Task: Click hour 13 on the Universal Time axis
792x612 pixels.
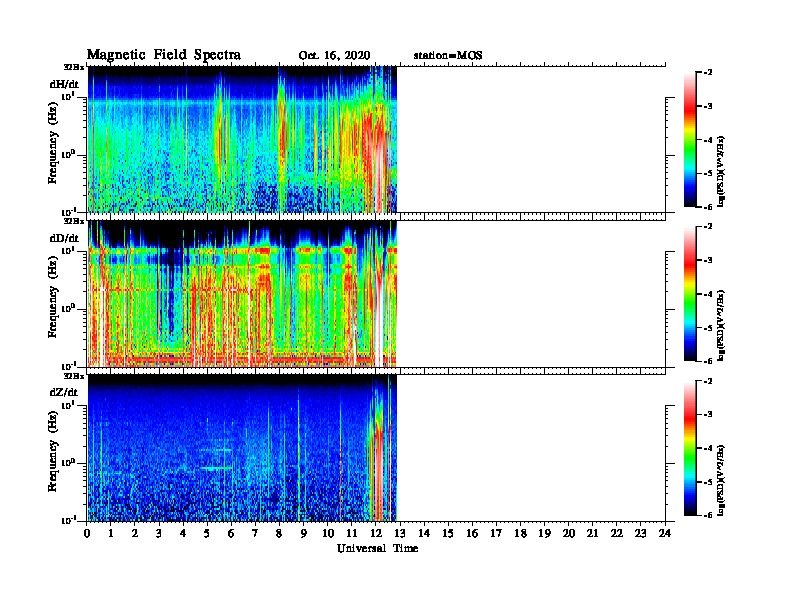Action: pyautogui.click(x=400, y=534)
